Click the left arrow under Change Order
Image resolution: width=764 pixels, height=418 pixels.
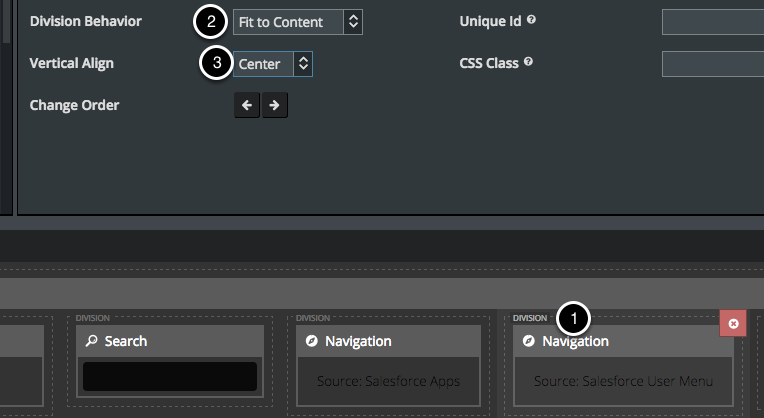[247, 105]
